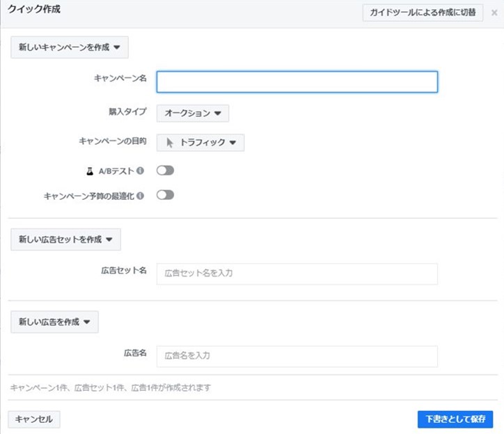Close the クイック作成 dialog with the X
The width and height of the screenshot is (504, 434).
point(494,13)
